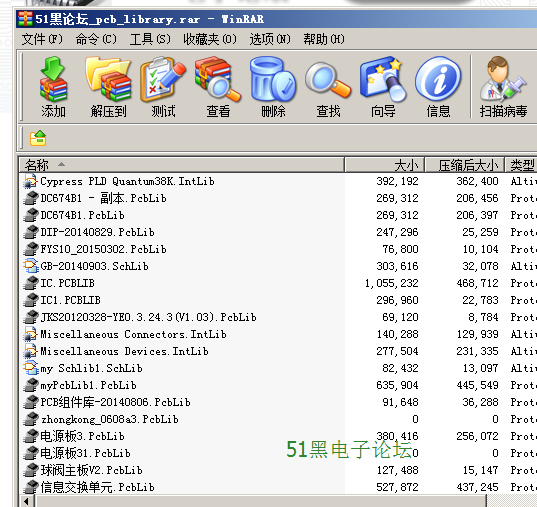
Task: Open the 帮助(H) menu
Action: point(324,39)
